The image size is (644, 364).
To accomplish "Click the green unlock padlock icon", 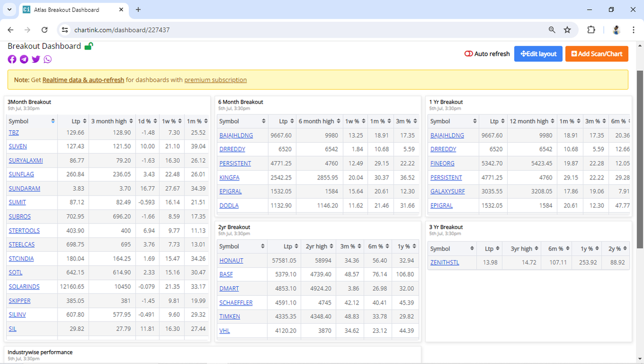I will (89, 46).
